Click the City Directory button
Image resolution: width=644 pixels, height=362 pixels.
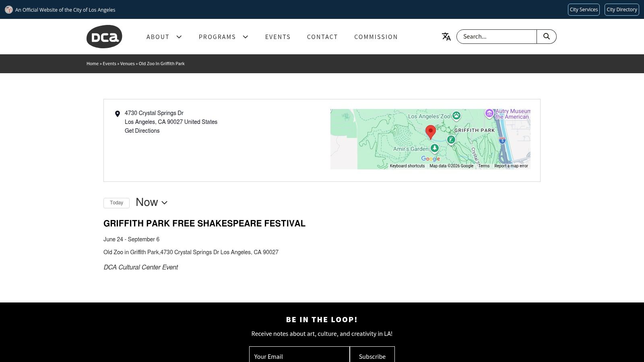(x=622, y=10)
